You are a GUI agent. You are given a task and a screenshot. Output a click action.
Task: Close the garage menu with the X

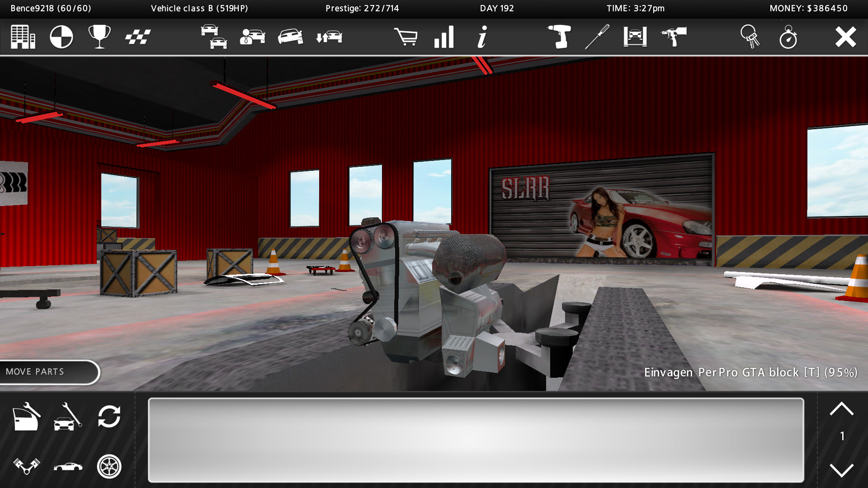pos(845,37)
